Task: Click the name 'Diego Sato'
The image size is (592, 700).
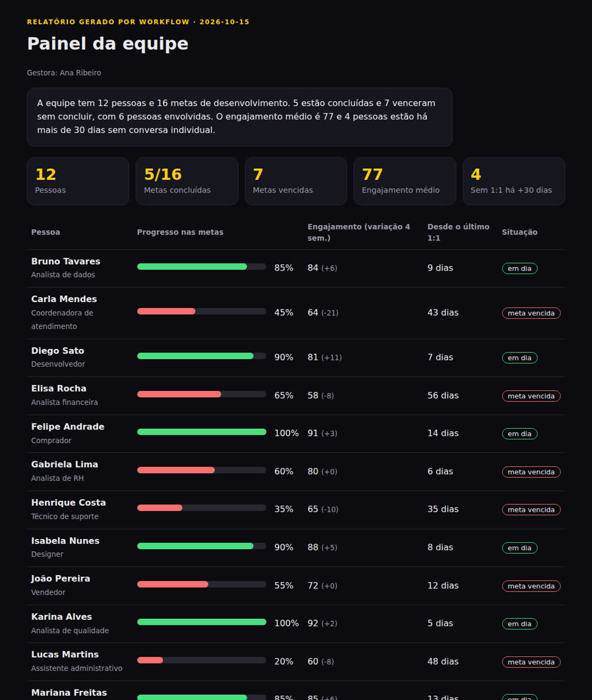Action: [x=57, y=351]
